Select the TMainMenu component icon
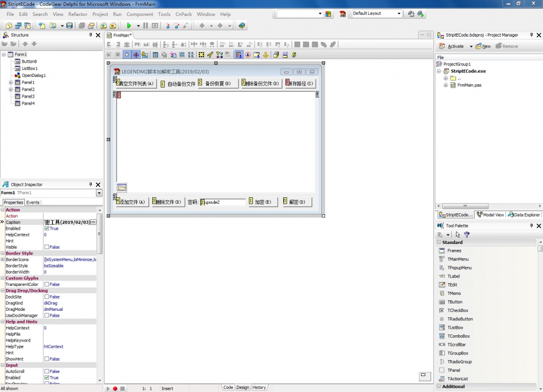543x392 pixels. (442, 259)
